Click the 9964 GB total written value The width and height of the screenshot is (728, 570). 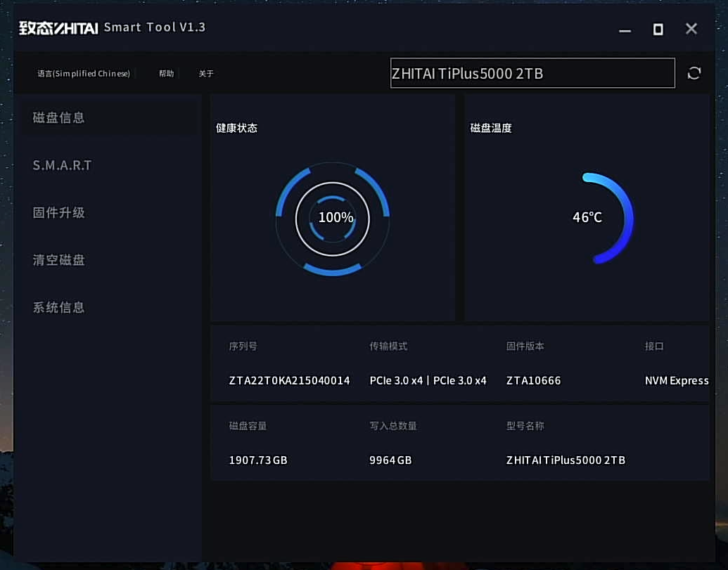pyautogui.click(x=390, y=460)
